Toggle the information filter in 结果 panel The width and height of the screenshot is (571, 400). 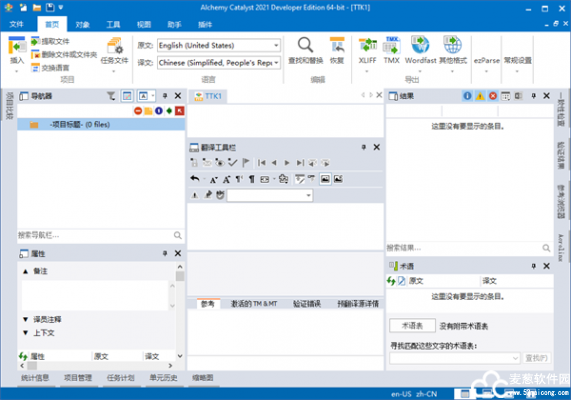467,96
